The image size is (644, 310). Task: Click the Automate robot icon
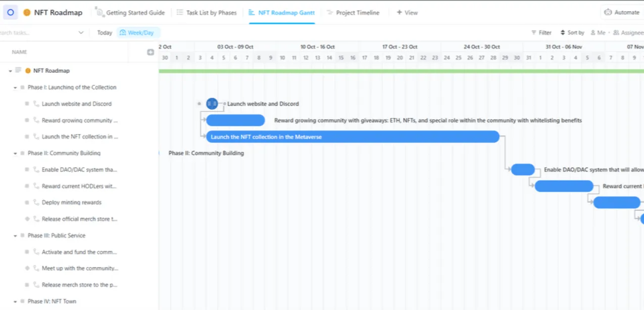[608, 12]
